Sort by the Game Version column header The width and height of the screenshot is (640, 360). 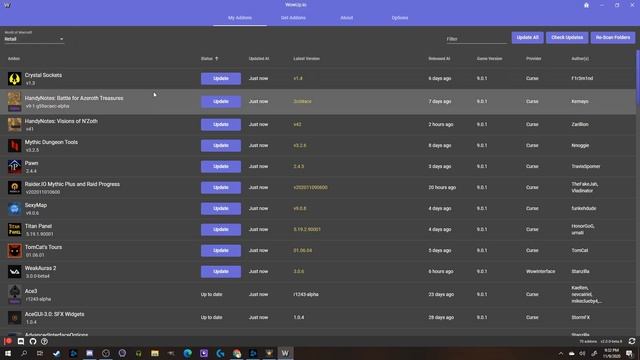pyautogui.click(x=489, y=59)
